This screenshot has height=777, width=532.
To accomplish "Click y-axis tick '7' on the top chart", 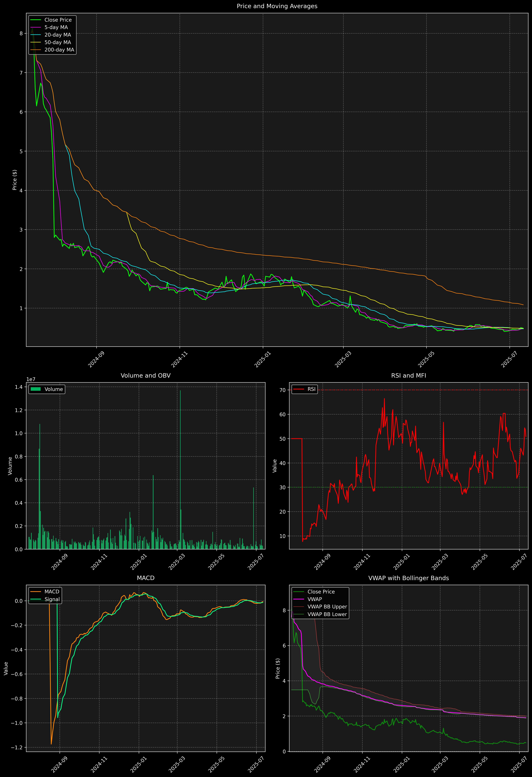I will coord(21,73).
